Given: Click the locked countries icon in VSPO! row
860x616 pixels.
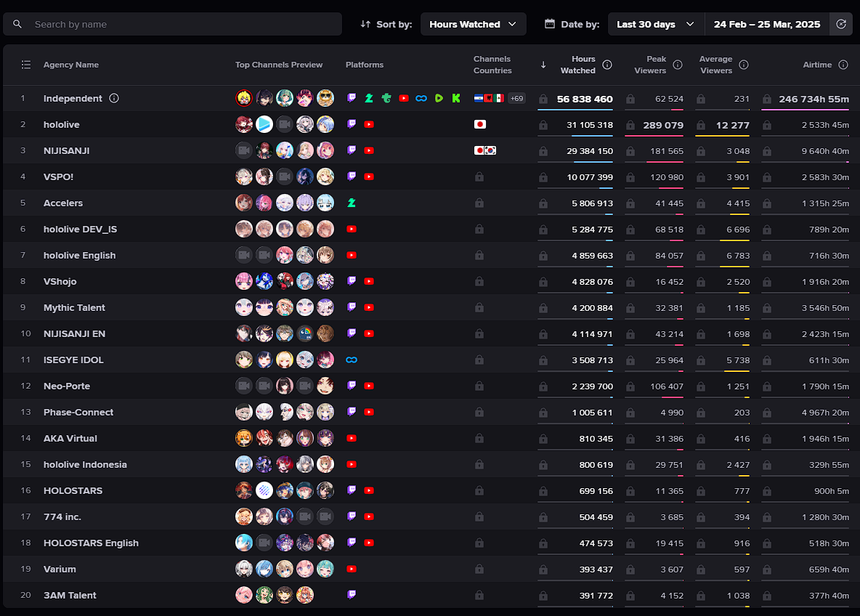Looking at the screenshot, I should (x=479, y=177).
